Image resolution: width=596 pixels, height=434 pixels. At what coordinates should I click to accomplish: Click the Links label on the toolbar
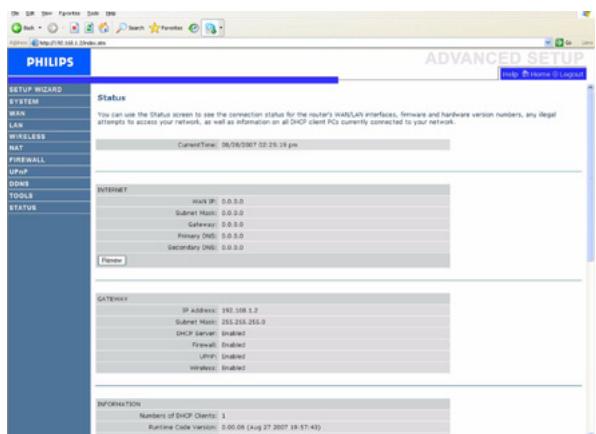coord(588,43)
